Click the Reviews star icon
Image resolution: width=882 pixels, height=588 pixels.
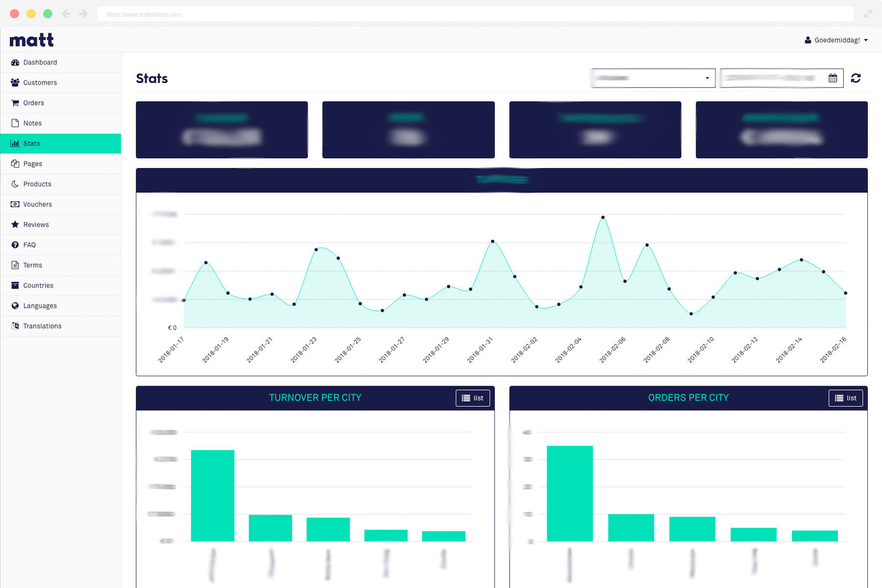pyautogui.click(x=15, y=224)
